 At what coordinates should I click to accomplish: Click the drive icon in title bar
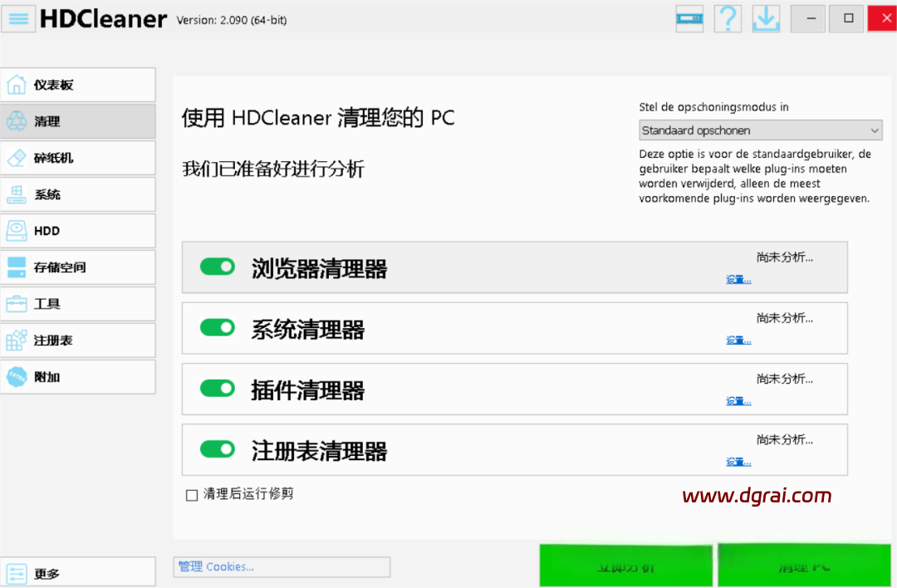[689, 18]
